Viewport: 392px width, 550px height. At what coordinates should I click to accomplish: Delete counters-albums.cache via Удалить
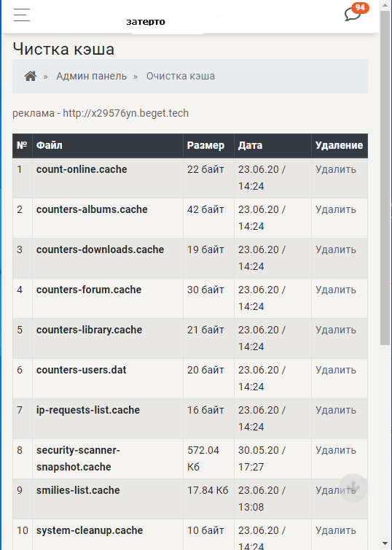[x=336, y=209]
